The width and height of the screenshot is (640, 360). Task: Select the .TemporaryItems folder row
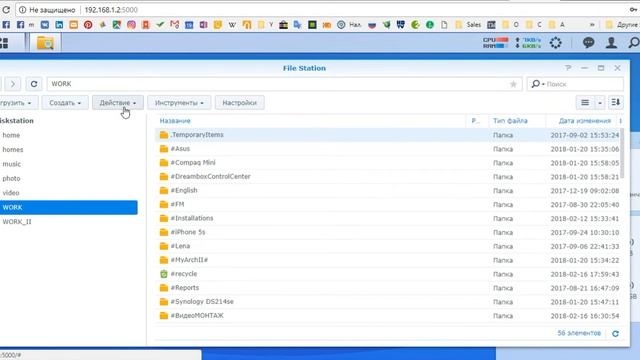point(387,135)
